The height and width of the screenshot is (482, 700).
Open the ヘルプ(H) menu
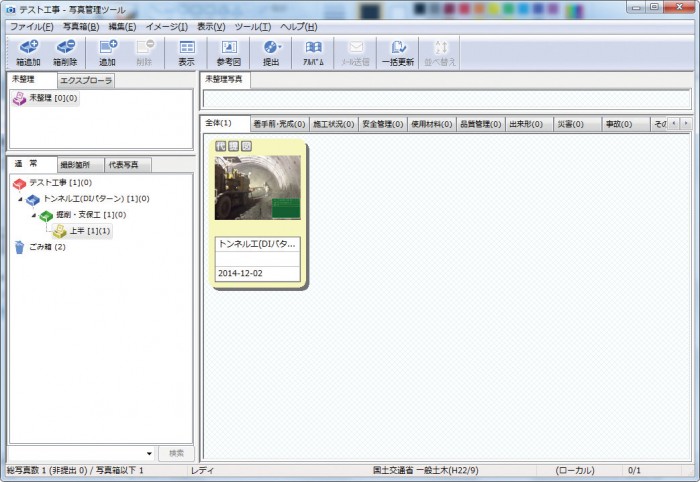pyautogui.click(x=299, y=27)
